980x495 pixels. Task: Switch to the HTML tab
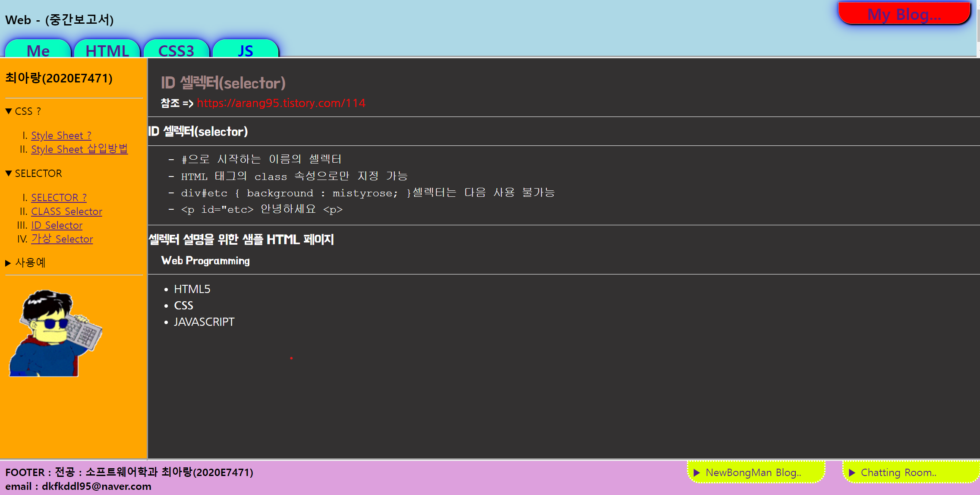[107, 50]
